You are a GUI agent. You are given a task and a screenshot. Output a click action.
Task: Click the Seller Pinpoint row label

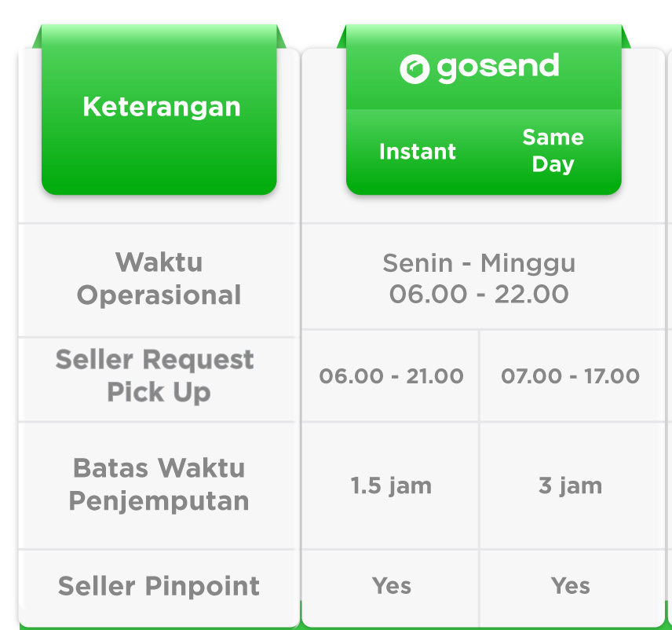(159, 586)
